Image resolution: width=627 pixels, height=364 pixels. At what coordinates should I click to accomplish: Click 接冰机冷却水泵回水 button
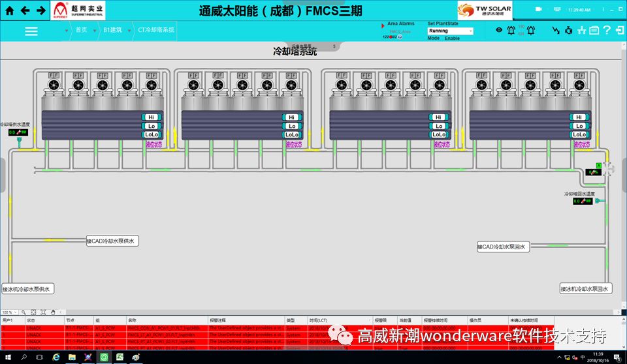pos(586,288)
